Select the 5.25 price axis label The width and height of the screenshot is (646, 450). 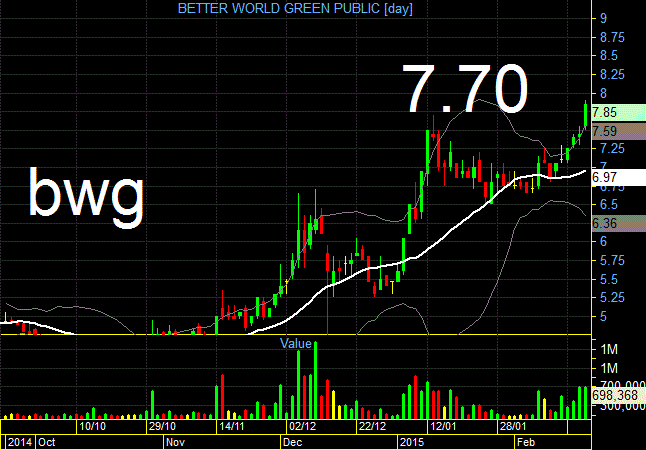point(612,298)
